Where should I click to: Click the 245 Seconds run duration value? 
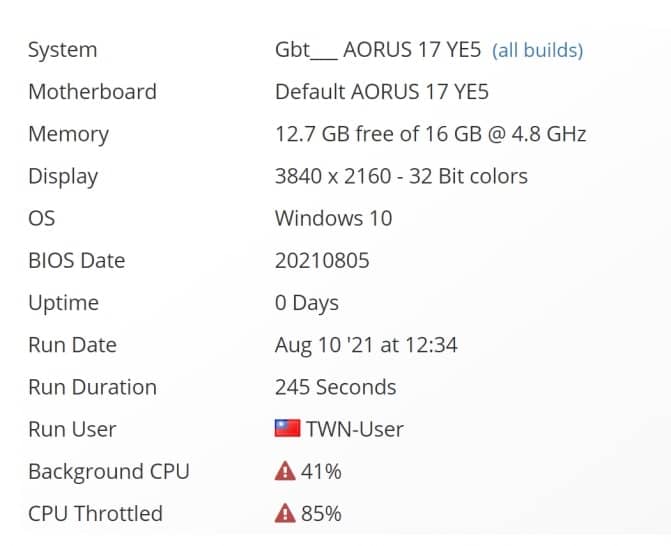click(x=336, y=387)
